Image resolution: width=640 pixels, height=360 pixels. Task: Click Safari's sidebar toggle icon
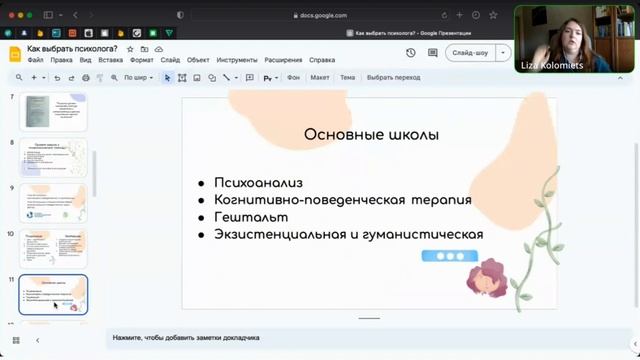(48, 15)
